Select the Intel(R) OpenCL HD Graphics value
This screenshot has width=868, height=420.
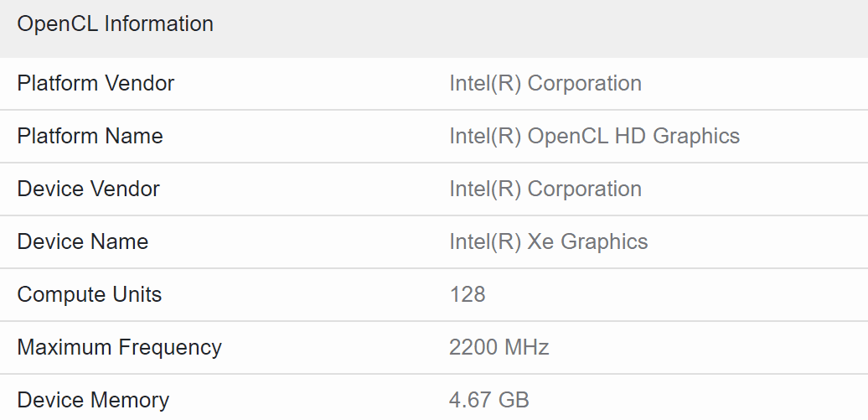[x=594, y=137]
